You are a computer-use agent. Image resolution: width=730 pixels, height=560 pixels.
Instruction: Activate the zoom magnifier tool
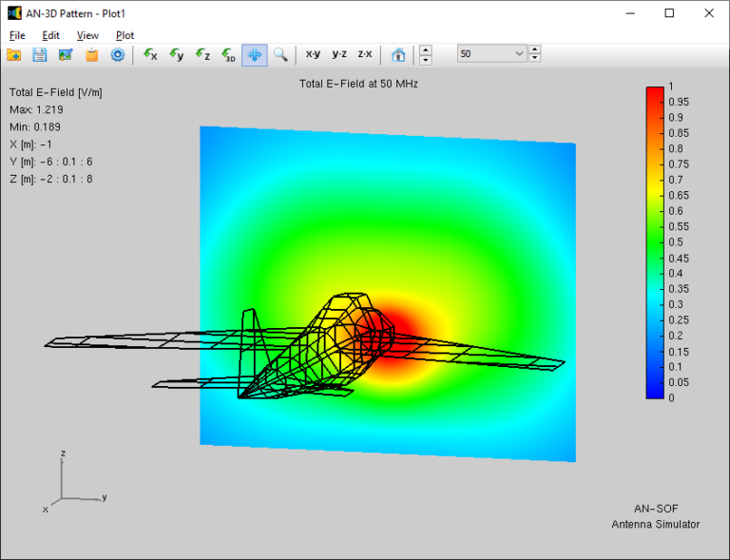pos(280,54)
